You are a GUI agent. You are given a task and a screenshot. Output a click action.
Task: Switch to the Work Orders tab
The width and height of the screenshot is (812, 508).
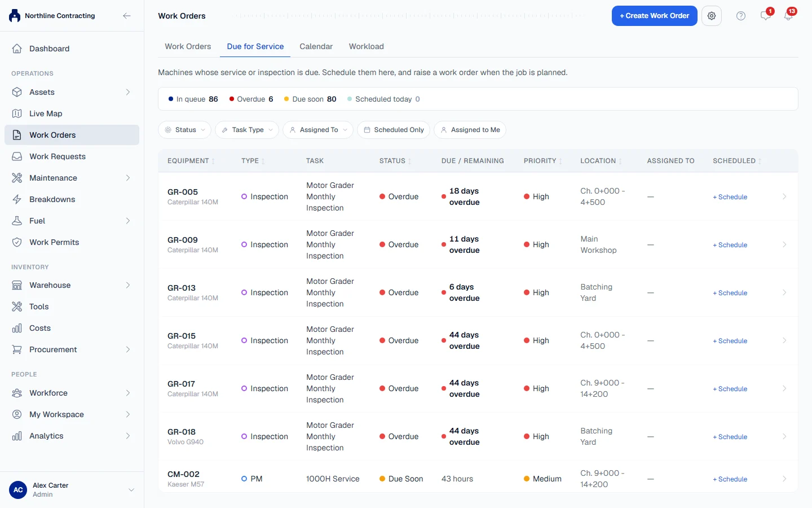(x=188, y=46)
